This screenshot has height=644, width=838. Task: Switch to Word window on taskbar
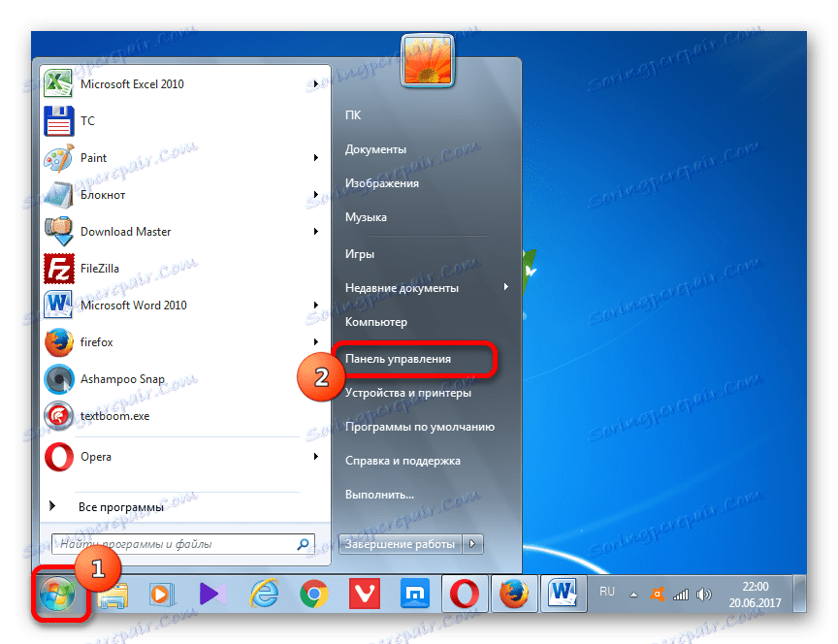point(564,594)
